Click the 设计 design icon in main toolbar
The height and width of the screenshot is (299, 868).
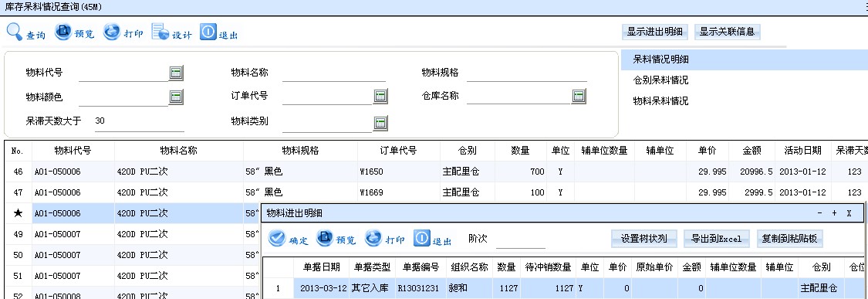(160, 32)
